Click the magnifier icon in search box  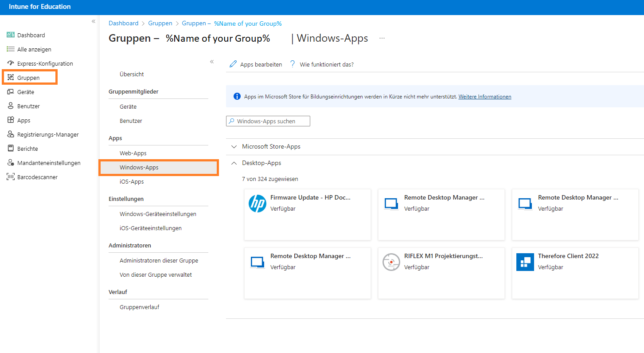(x=231, y=121)
